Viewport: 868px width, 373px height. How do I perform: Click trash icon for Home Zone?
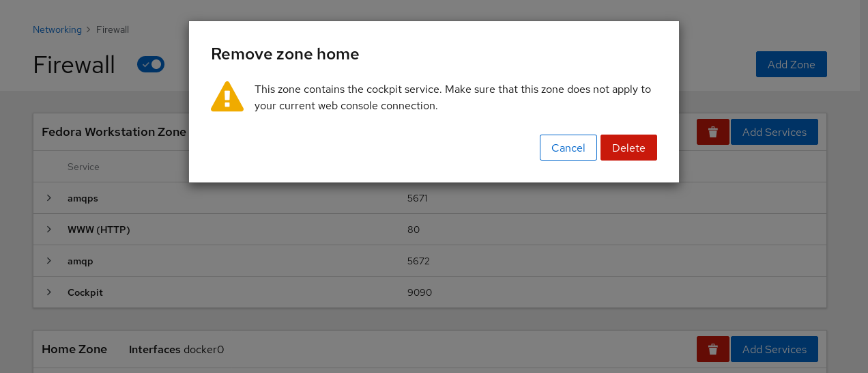tap(712, 349)
